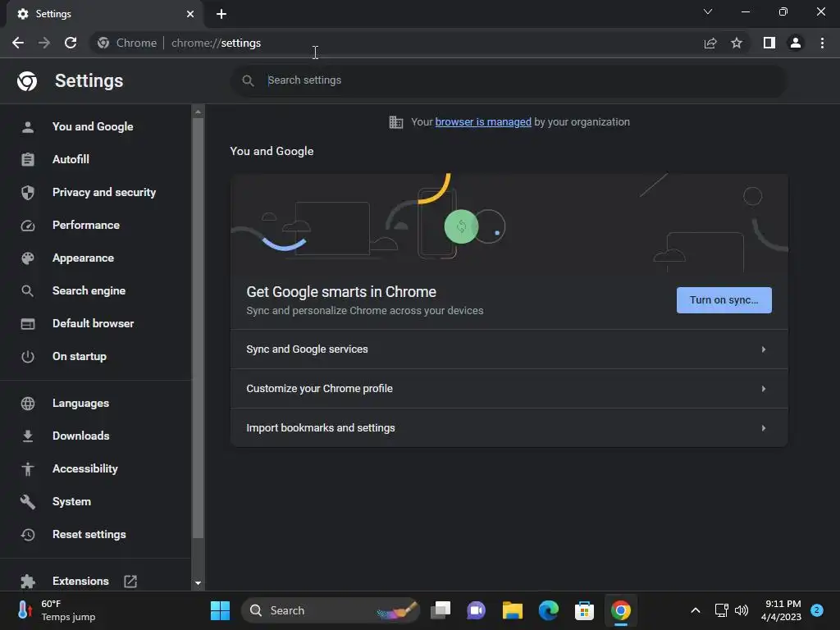Focus the Search settings field
This screenshot has width=840, height=630.
click(509, 80)
